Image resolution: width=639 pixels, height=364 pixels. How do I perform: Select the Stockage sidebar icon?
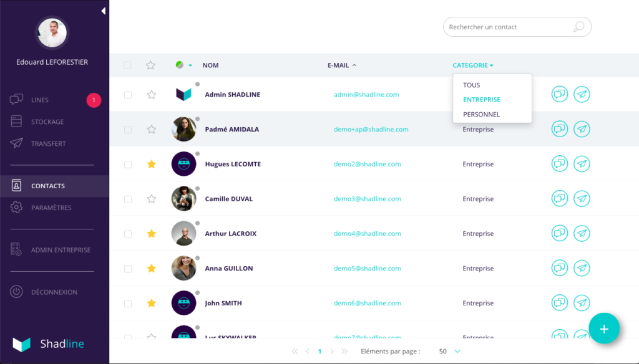pyautogui.click(x=17, y=121)
